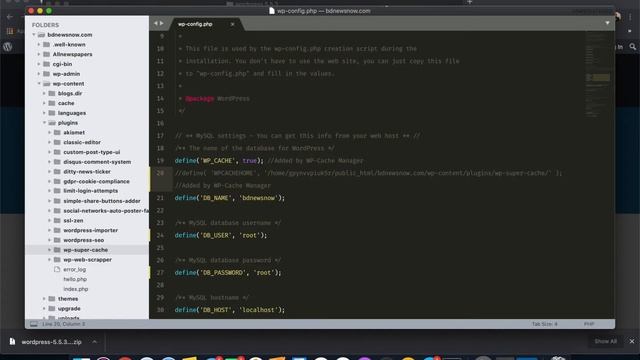Expand the themes folder arrow
This screenshot has width=640, height=360.
point(44,299)
